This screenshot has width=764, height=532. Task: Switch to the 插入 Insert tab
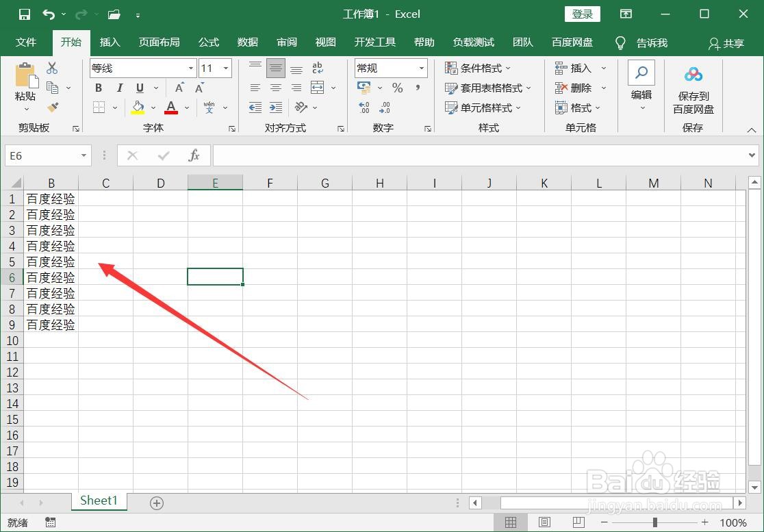(x=110, y=42)
